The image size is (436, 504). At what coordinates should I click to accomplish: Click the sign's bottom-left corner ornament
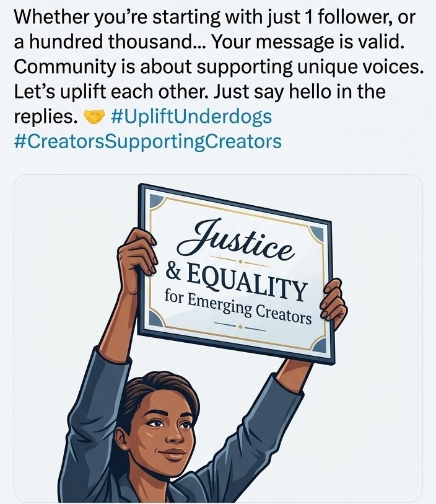pyautogui.click(x=152, y=323)
